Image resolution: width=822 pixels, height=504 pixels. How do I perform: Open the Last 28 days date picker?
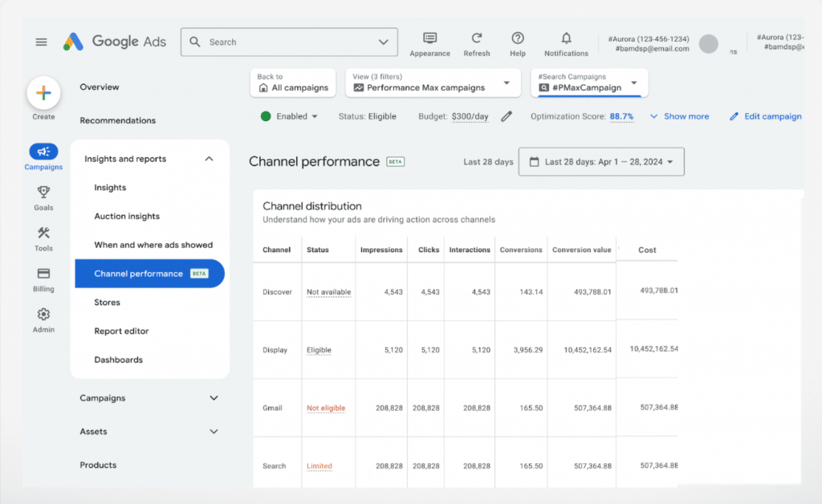(601, 162)
